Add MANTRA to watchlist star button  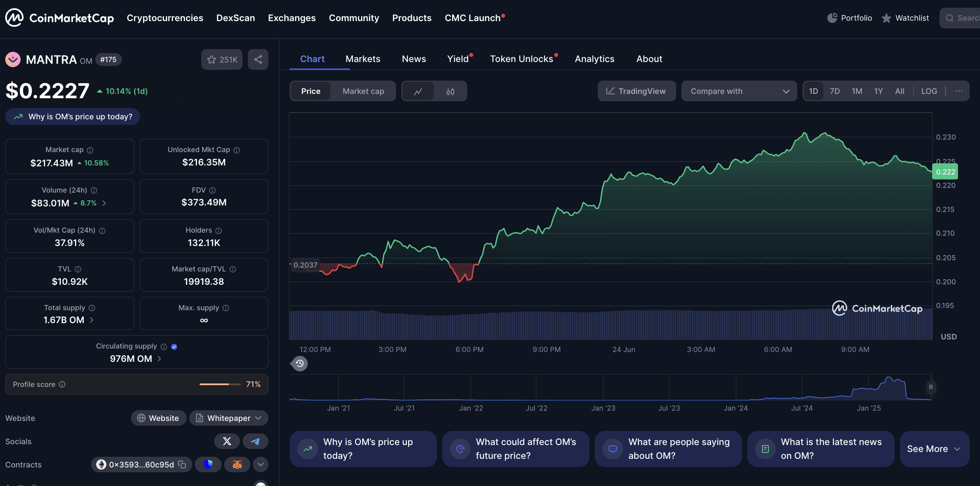click(x=222, y=59)
